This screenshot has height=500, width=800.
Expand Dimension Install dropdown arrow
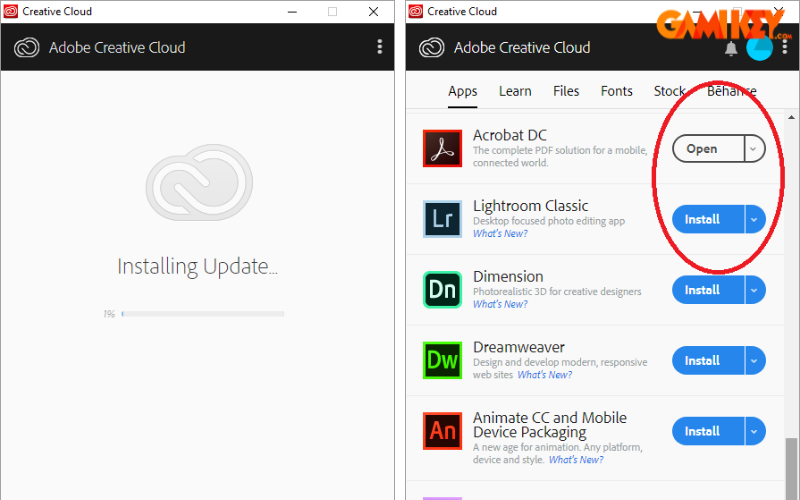coord(754,290)
